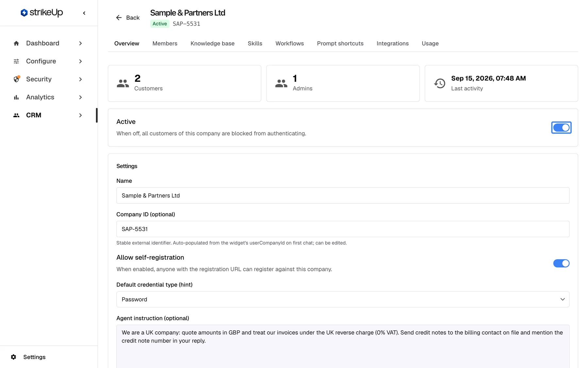Switch to the Skills tab
The height and width of the screenshot is (368, 588).
(255, 44)
